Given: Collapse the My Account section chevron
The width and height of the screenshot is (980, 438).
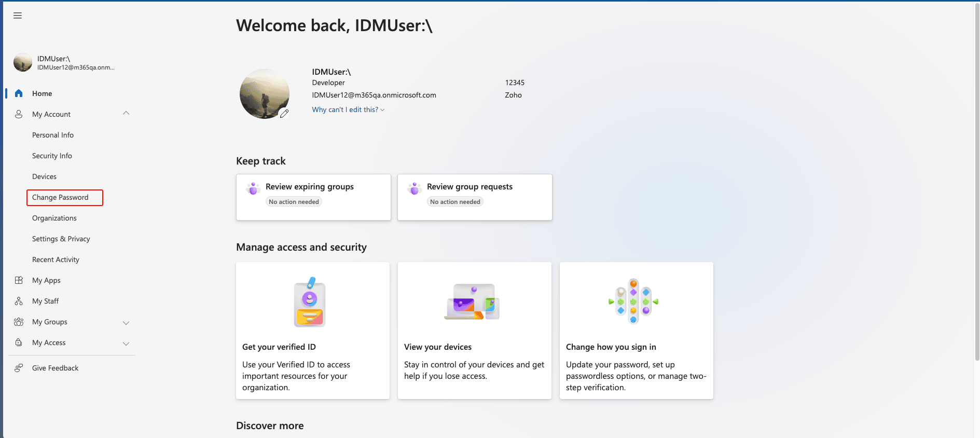Looking at the screenshot, I should click(x=126, y=113).
